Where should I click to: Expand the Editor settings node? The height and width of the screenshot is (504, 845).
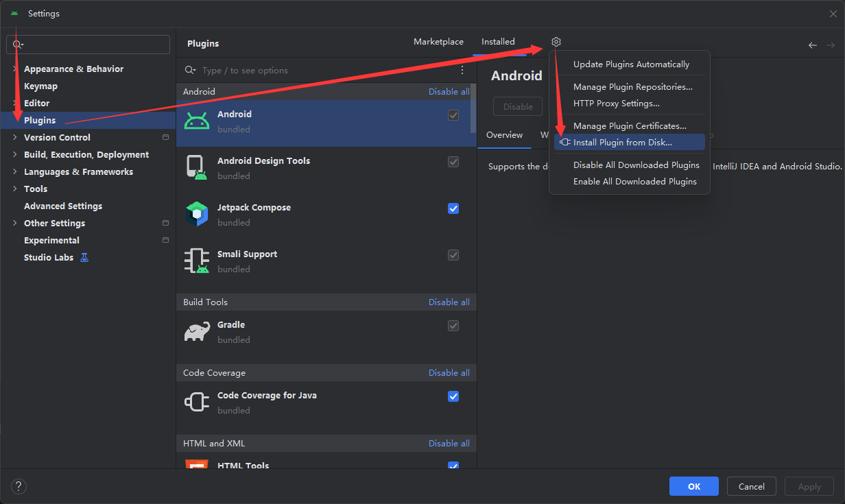15,103
